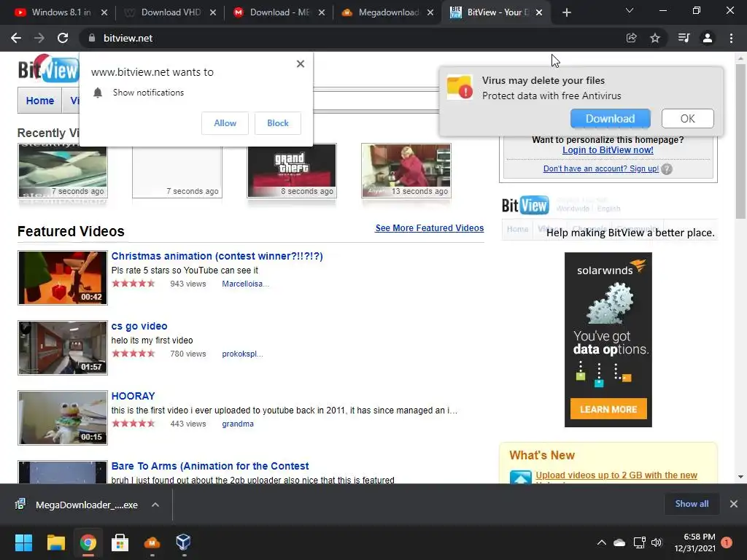View site lock information icon
This screenshot has width=747, height=560.
pyautogui.click(x=91, y=38)
